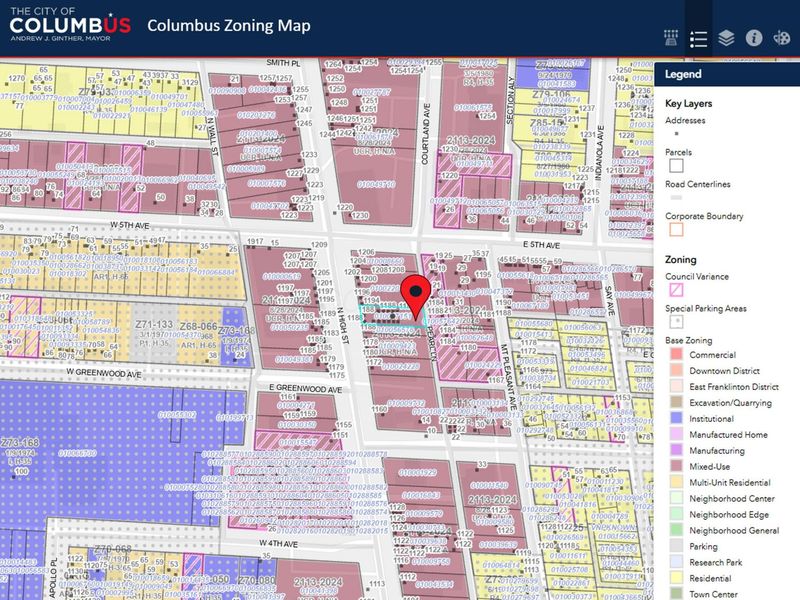This screenshot has width=800, height=600.
Task: Select the Commercial color swatch
Action: click(677, 355)
